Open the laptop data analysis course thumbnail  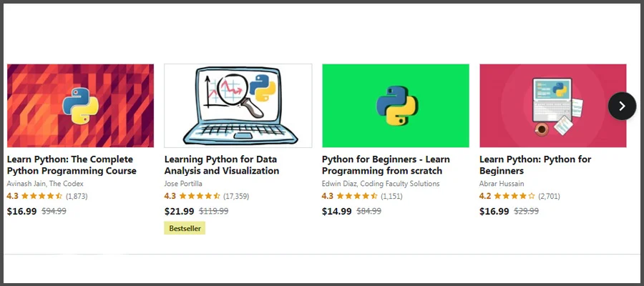pyautogui.click(x=238, y=106)
